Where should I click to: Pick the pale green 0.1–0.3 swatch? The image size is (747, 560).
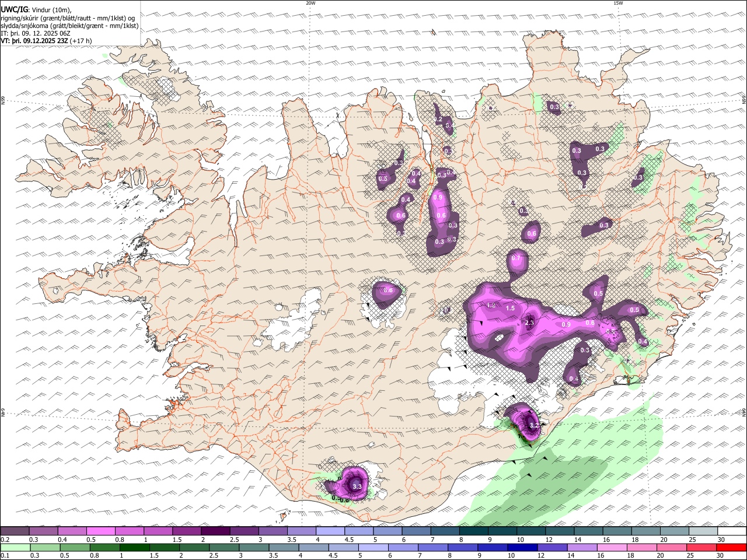coord(15,547)
